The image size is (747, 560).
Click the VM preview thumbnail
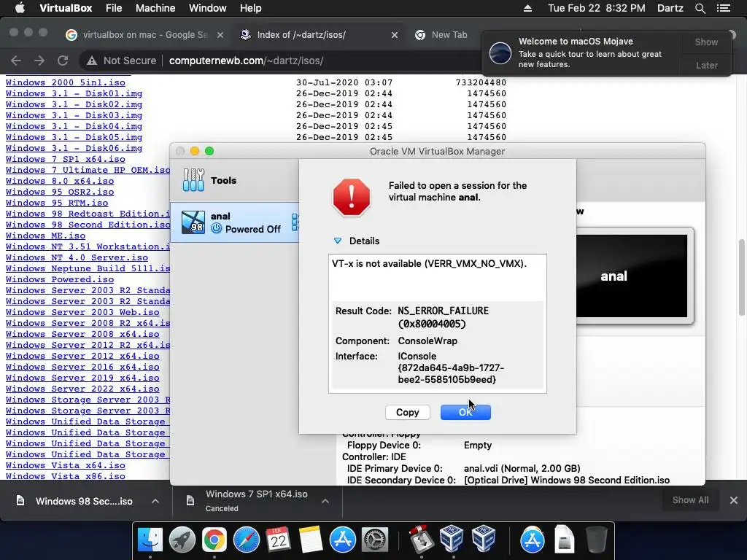(632, 276)
